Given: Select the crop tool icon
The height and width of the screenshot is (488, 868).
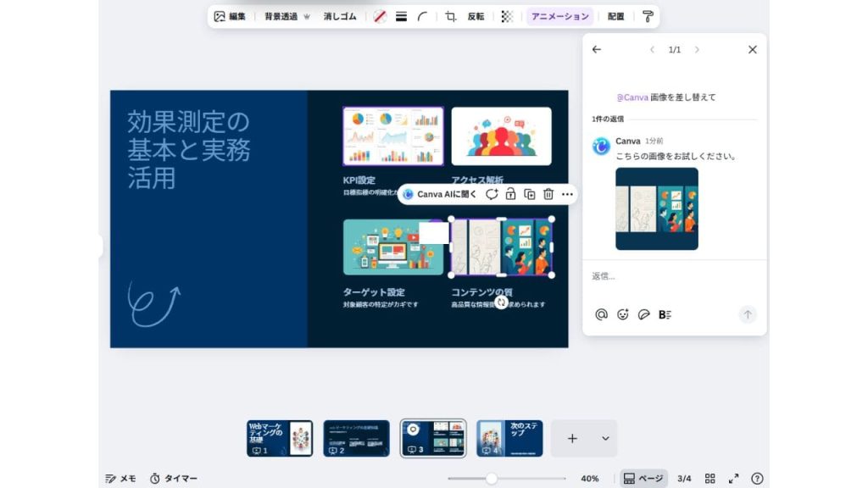Looking at the screenshot, I should (451, 16).
